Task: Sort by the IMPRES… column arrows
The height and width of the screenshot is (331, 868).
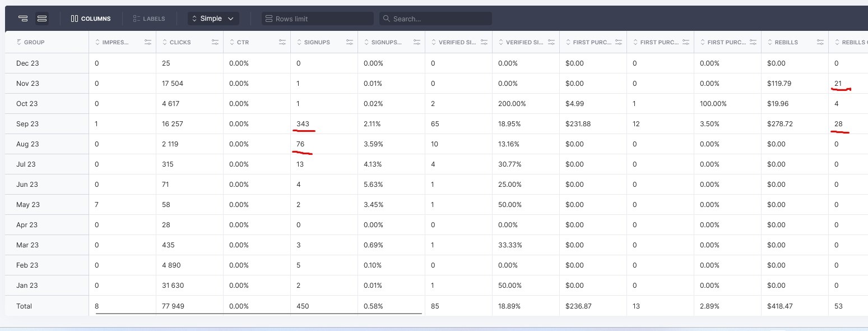Action: tap(97, 42)
